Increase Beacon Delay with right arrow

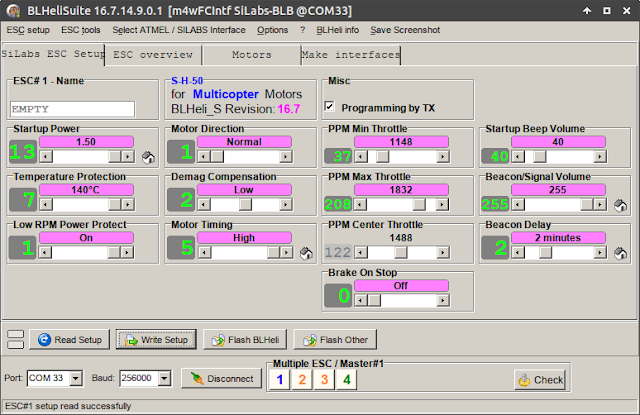600,253
